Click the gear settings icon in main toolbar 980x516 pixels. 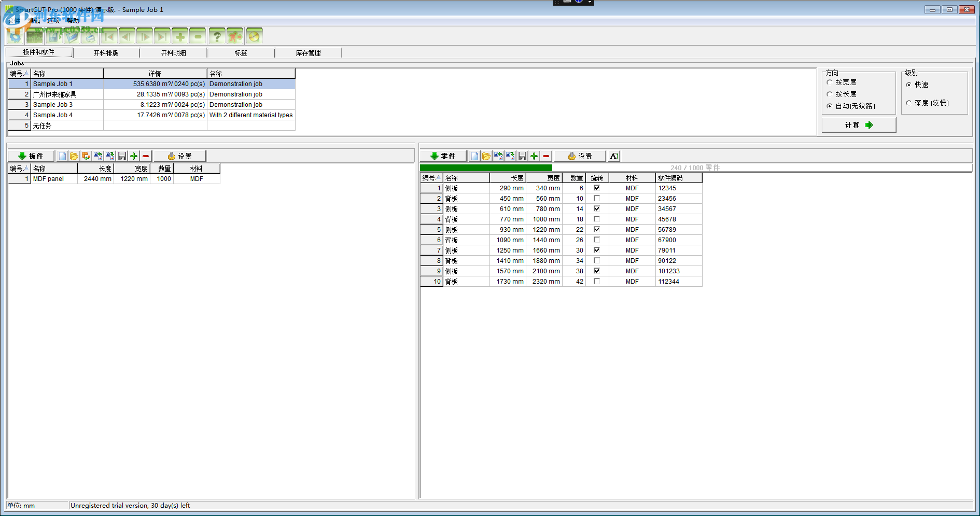pos(15,36)
